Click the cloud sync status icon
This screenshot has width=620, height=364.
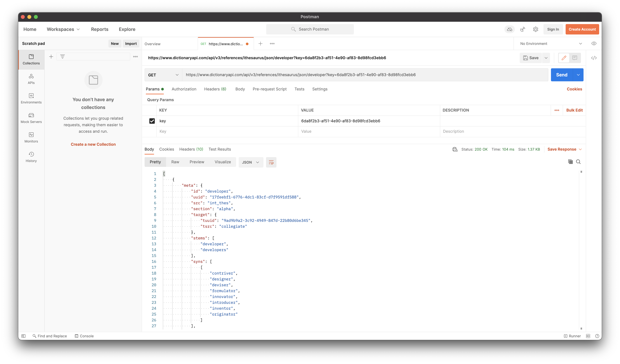point(510,29)
